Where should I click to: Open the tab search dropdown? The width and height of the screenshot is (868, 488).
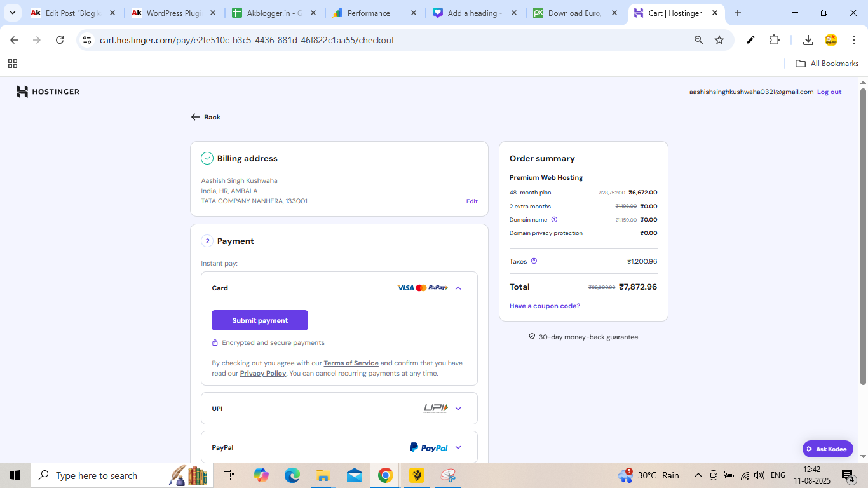coord(12,13)
